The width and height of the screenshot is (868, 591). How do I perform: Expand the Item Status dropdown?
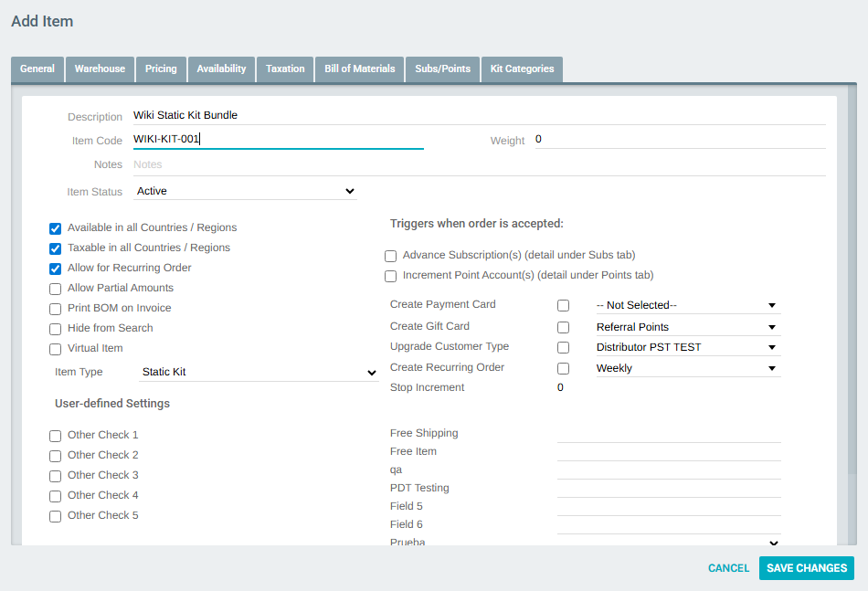coord(245,192)
